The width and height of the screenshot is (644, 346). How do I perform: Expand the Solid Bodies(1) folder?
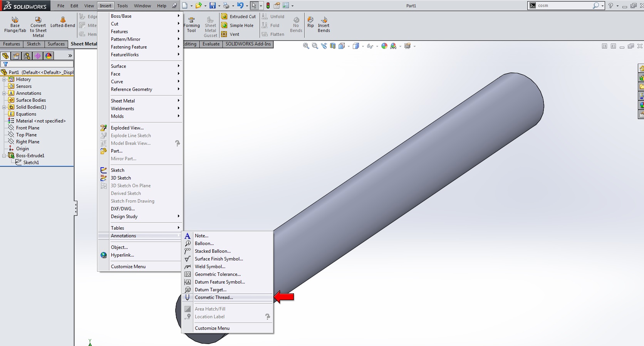(4, 107)
